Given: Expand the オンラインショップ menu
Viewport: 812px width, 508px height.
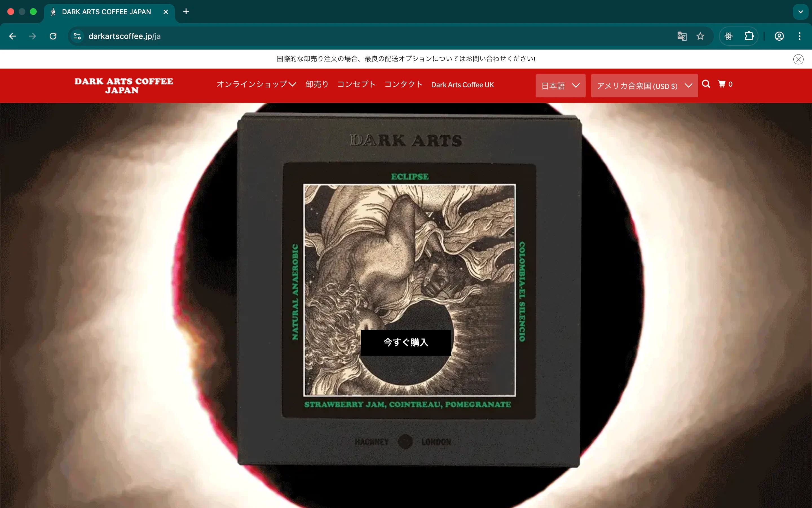Looking at the screenshot, I should click(x=256, y=84).
